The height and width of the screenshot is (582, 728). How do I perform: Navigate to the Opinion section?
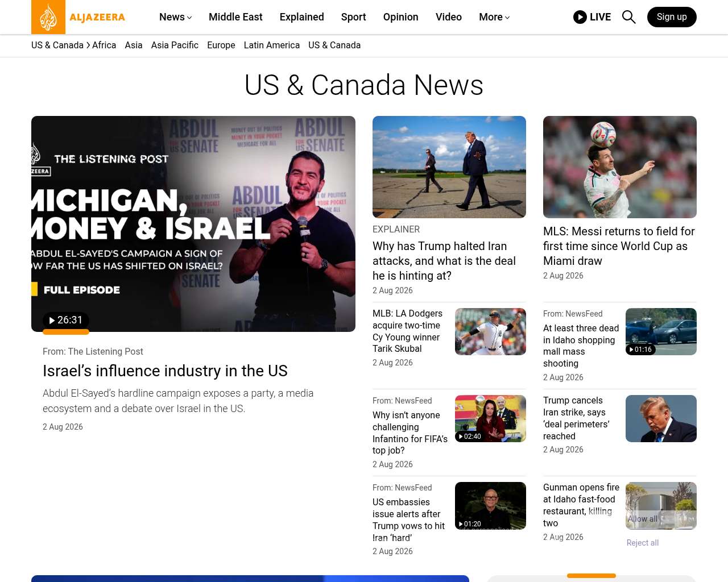[x=401, y=17]
